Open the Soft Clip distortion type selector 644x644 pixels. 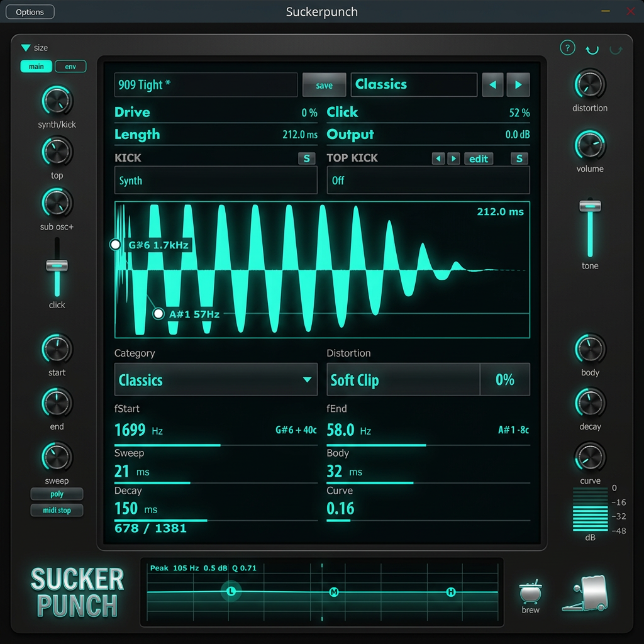(403, 379)
